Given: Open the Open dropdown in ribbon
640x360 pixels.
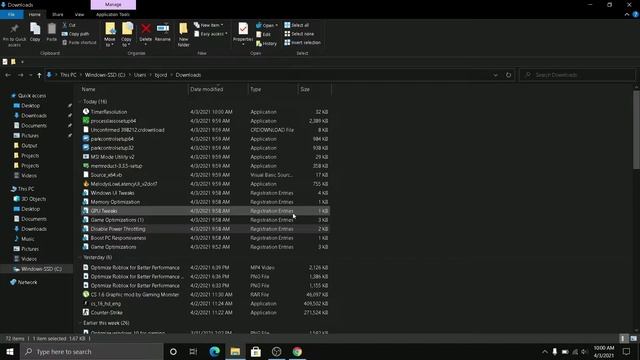Looking at the screenshot, I should [267, 25].
